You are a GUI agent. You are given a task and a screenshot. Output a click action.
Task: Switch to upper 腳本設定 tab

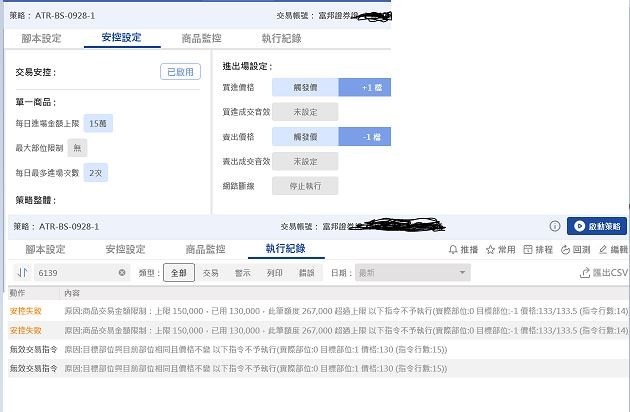click(41, 39)
